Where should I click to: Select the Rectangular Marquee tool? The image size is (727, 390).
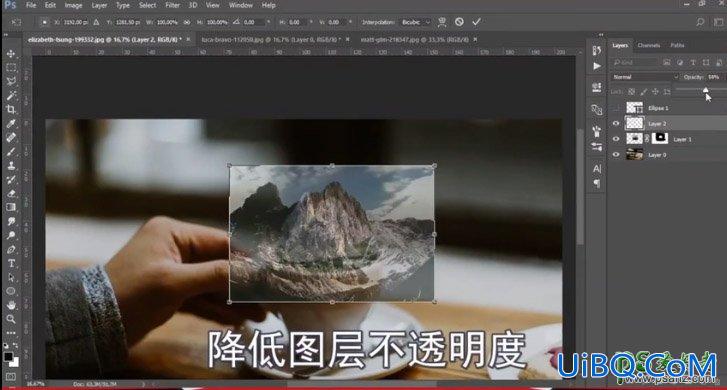pyautogui.click(x=11, y=68)
